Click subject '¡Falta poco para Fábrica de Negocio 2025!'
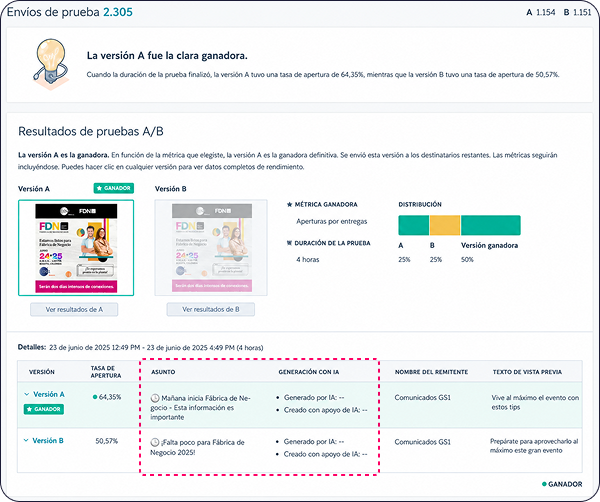Viewport: 600px width, 502px height. (x=197, y=447)
